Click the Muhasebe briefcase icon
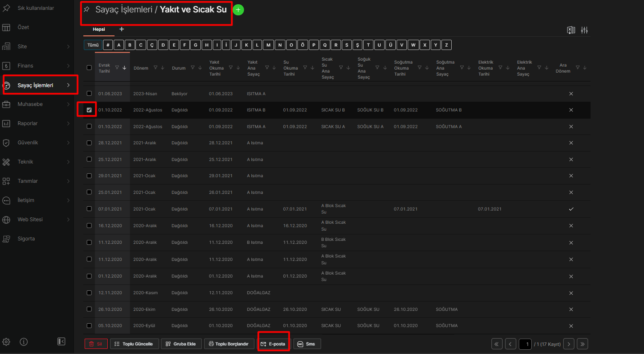The width and height of the screenshot is (644, 354). pyautogui.click(x=6, y=104)
